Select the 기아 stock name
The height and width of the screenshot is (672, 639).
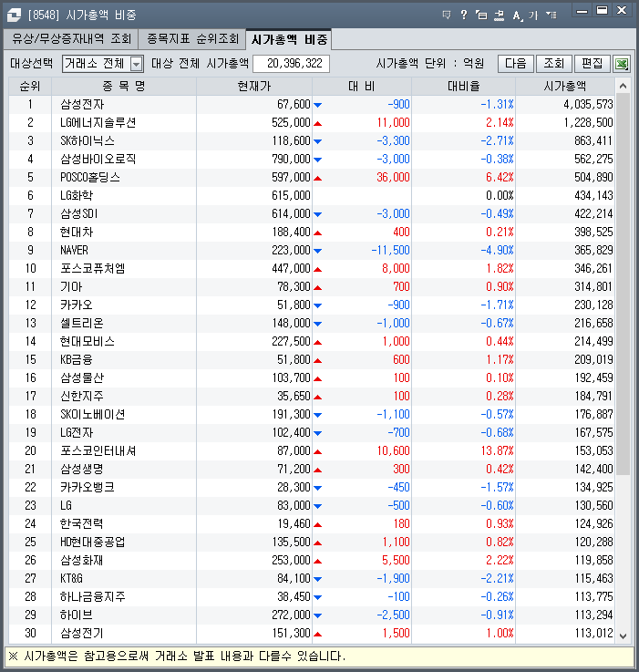point(71,286)
